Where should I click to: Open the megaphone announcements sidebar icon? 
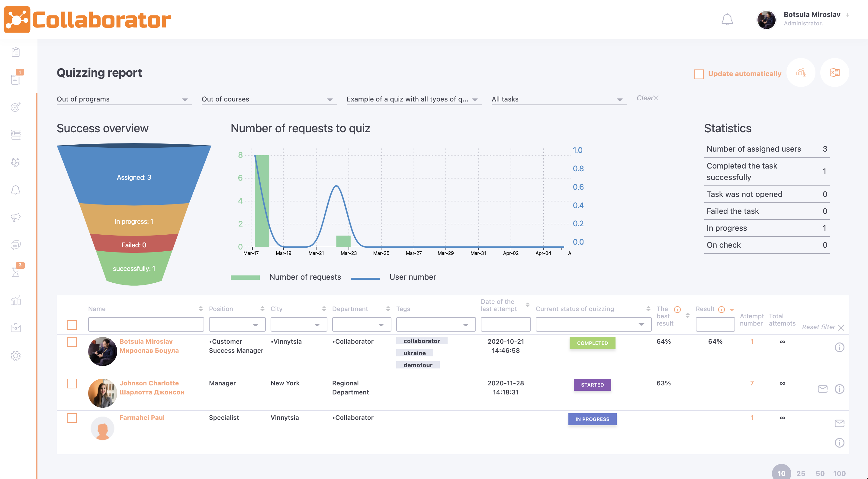coord(15,217)
